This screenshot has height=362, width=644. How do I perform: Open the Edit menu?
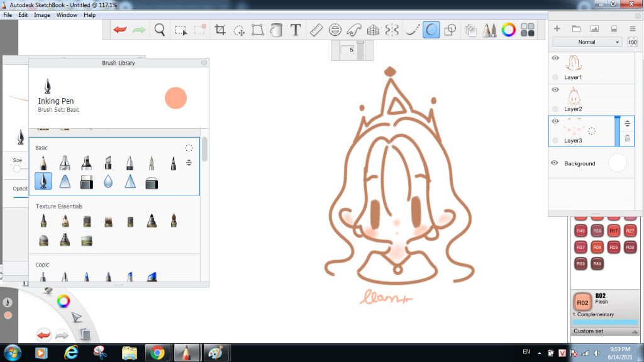tap(23, 15)
